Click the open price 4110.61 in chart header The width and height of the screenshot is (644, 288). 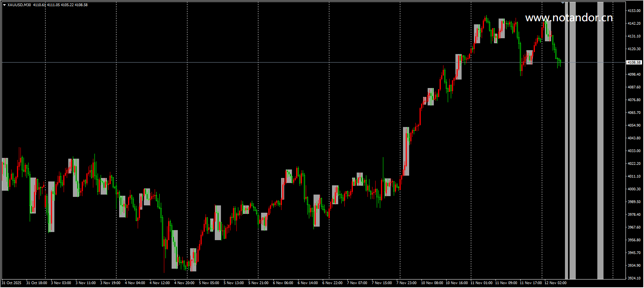[39, 5]
